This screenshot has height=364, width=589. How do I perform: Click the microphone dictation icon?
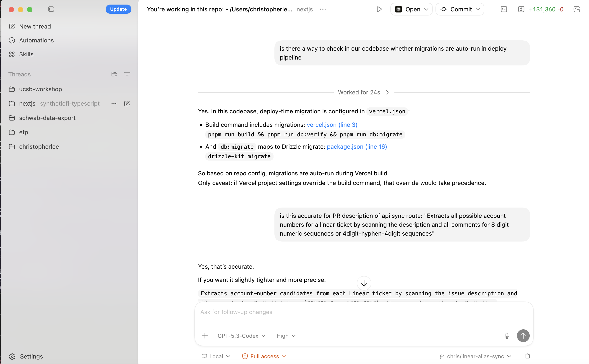(507, 335)
